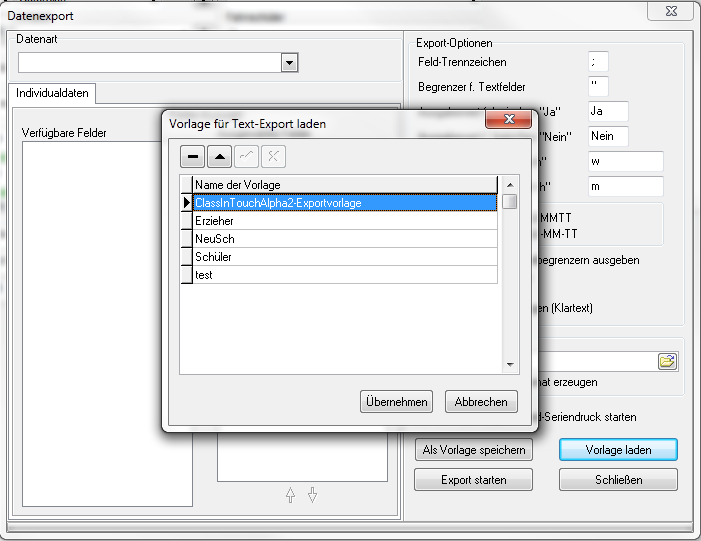The height and width of the screenshot is (541, 701).
Task: Switch to the Individualdaten tab
Action: pyautogui.click(x=52, y=93)
